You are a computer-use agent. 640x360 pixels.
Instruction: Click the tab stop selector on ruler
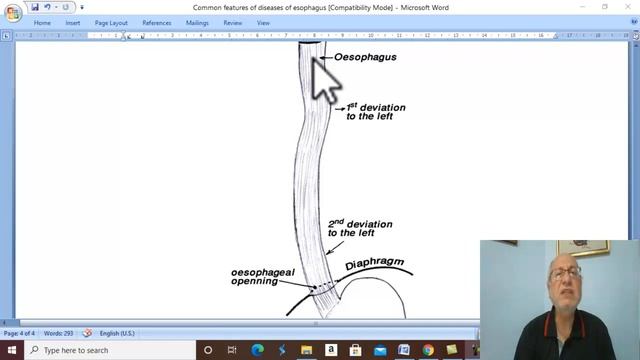tap(6, 36)
